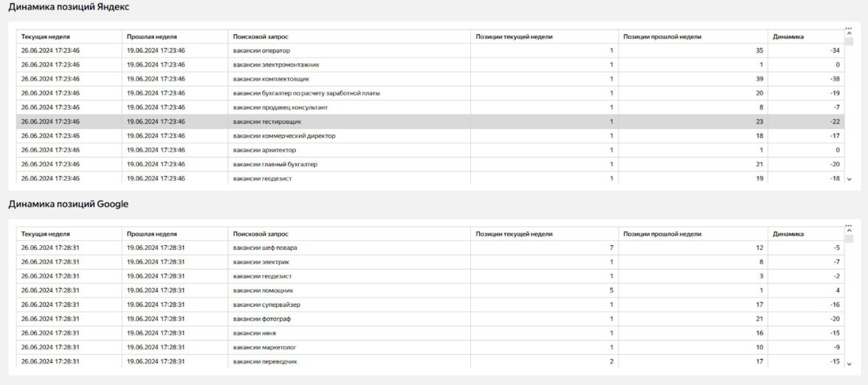868x385 pixels.
Task: Click scroll-up arrow in Google table
Action: 849,231
